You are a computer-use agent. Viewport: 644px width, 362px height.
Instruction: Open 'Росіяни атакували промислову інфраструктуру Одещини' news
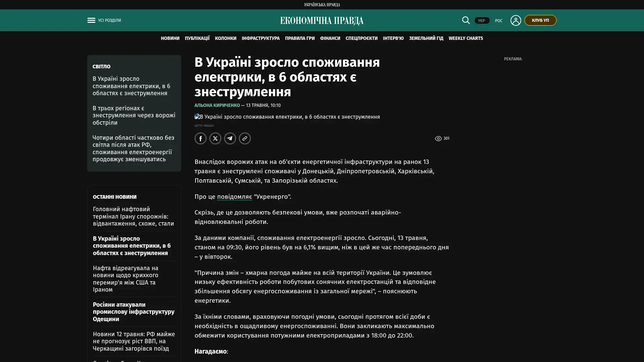coord(133,312)
